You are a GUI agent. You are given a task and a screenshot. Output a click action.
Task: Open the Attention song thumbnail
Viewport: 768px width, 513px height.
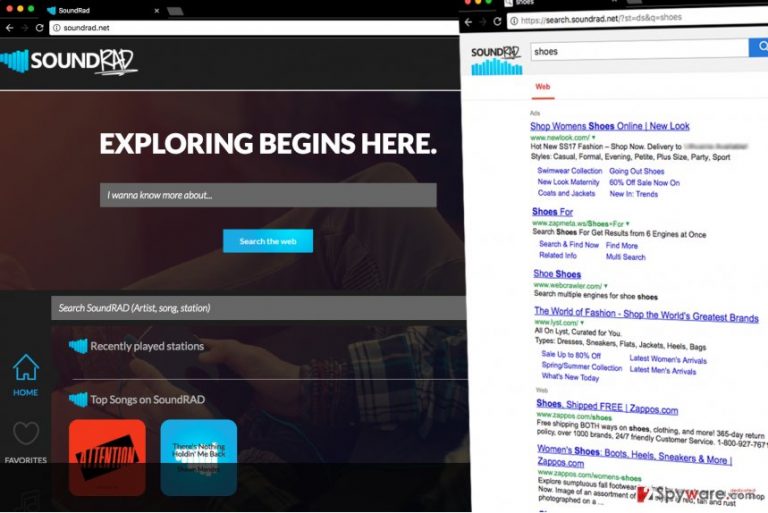pos(107,458)
